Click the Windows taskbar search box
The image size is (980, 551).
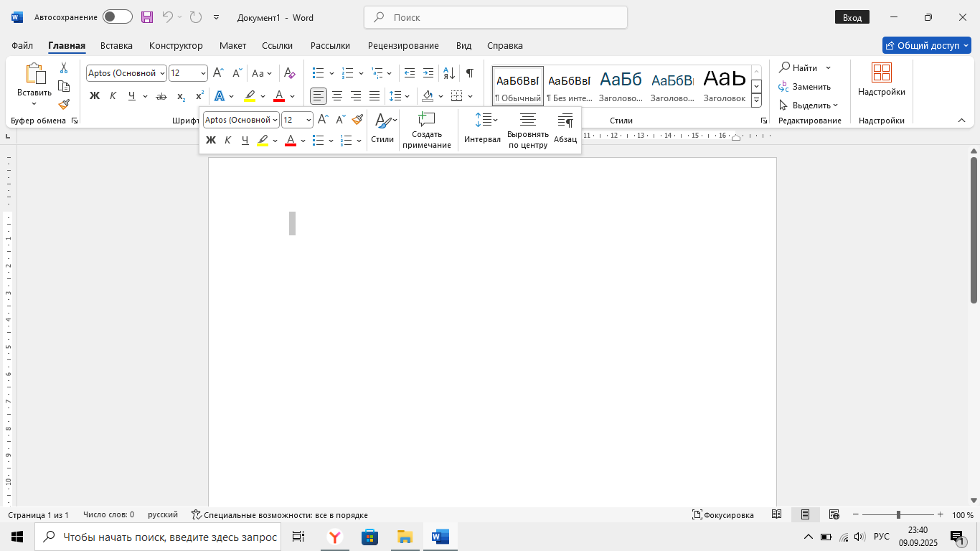156,537
